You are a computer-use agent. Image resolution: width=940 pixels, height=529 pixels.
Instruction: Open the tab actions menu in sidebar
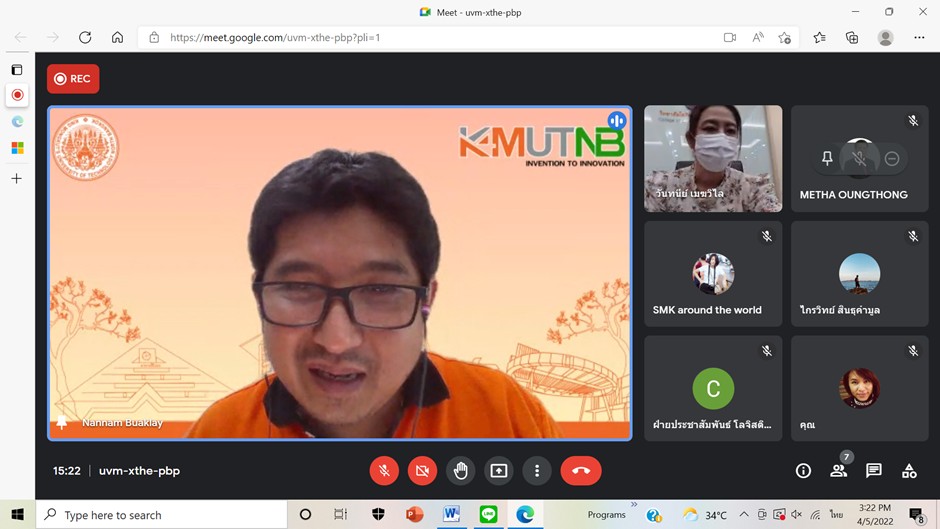pos(17,70)
